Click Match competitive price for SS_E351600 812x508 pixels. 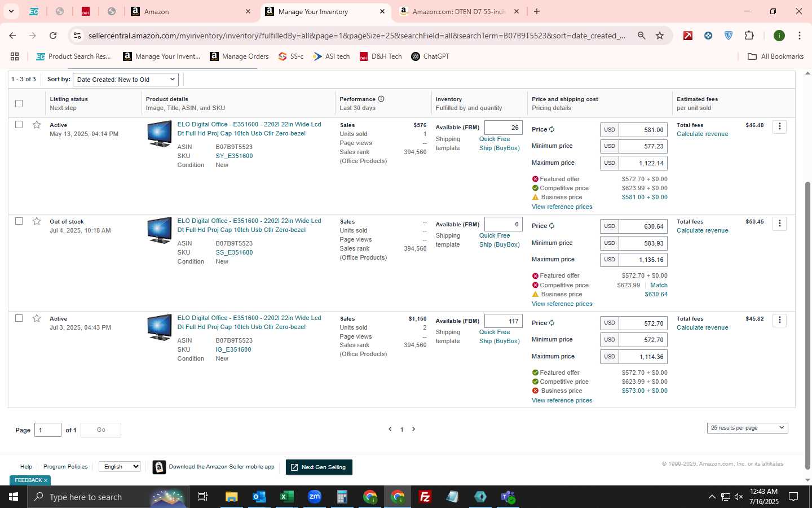(659, 285)
